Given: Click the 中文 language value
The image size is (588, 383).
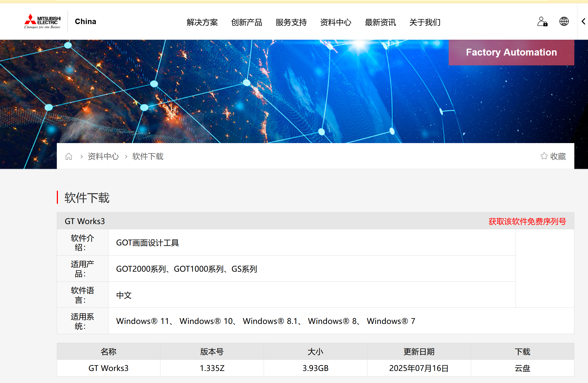Looking at the screenshot, I should tap(124, 295).
